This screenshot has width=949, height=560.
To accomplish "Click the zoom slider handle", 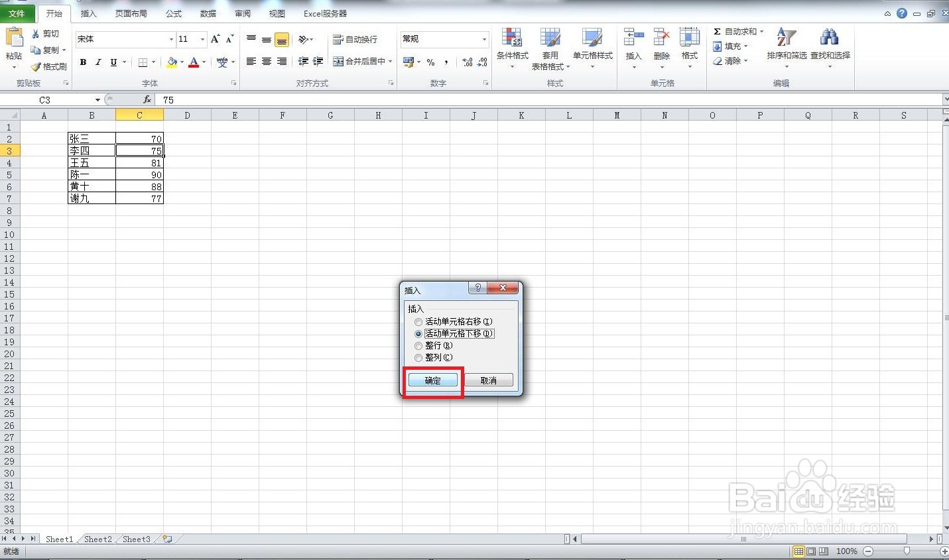I will (x=907, y=551).
